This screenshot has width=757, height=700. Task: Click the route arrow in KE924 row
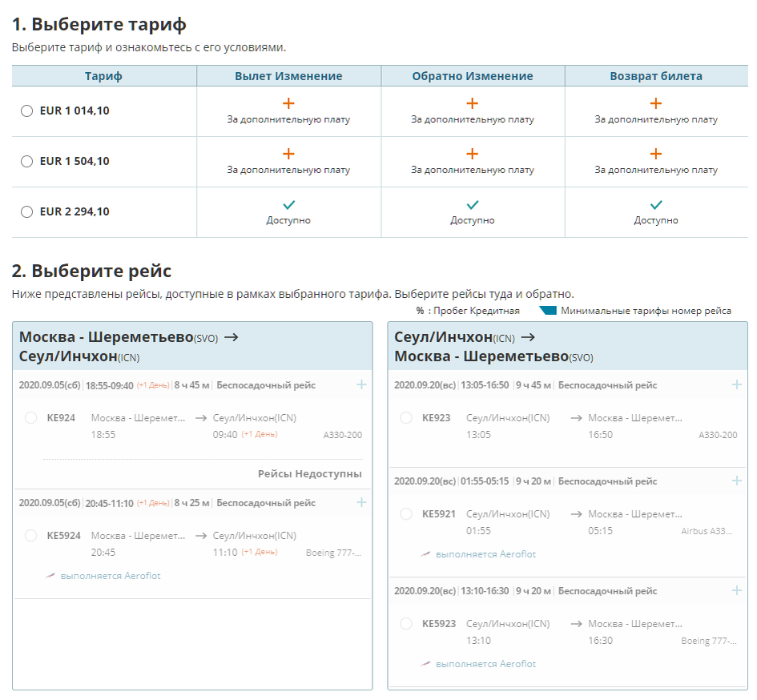coord(201,418)
